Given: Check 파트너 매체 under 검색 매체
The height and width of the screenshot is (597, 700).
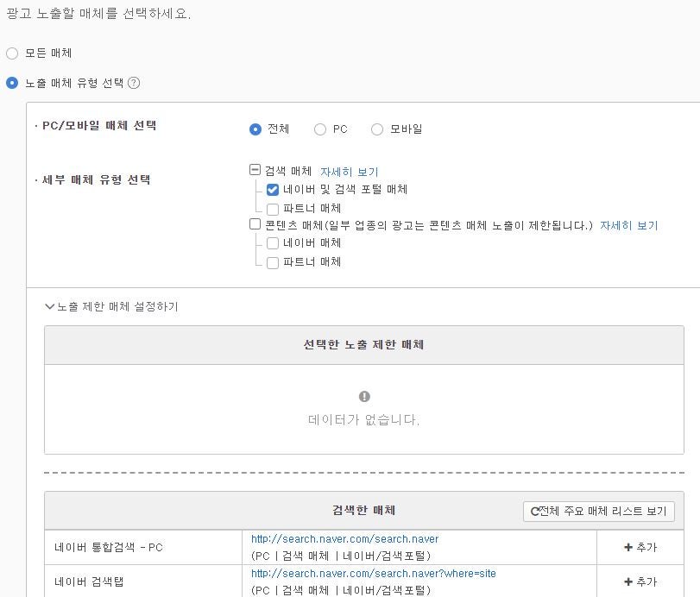Looking at the screenshot, I should 273,209.
